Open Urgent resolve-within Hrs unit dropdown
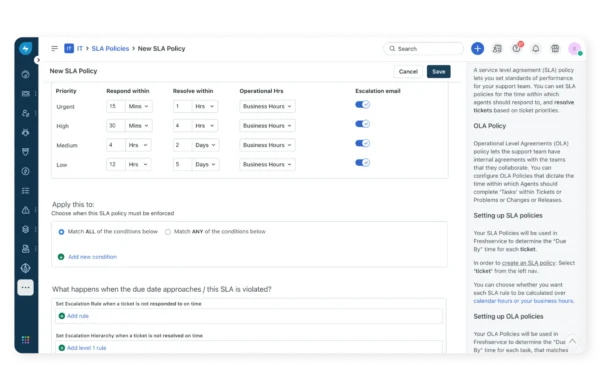The image size is (600, 390). point(205,106)
